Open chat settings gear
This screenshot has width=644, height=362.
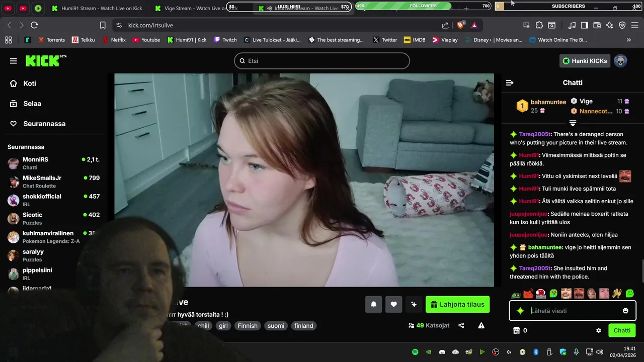pyautogui.click(x=599, y=330)
